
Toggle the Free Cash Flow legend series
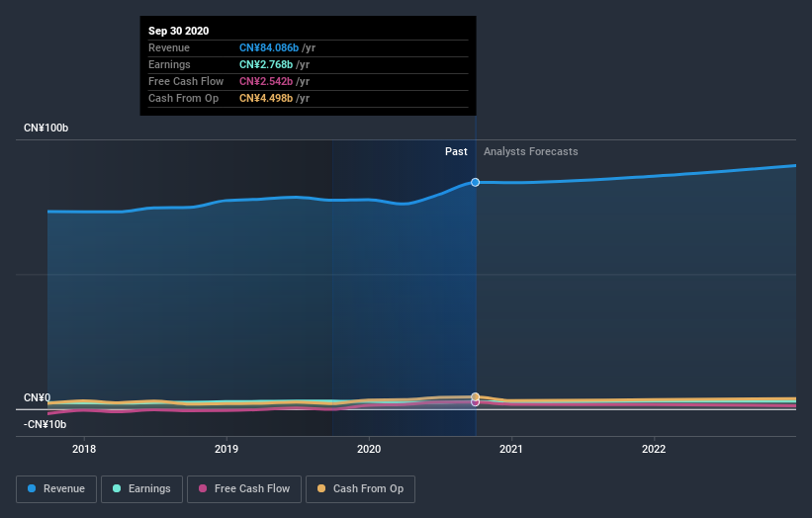click(x=244, y=489)
